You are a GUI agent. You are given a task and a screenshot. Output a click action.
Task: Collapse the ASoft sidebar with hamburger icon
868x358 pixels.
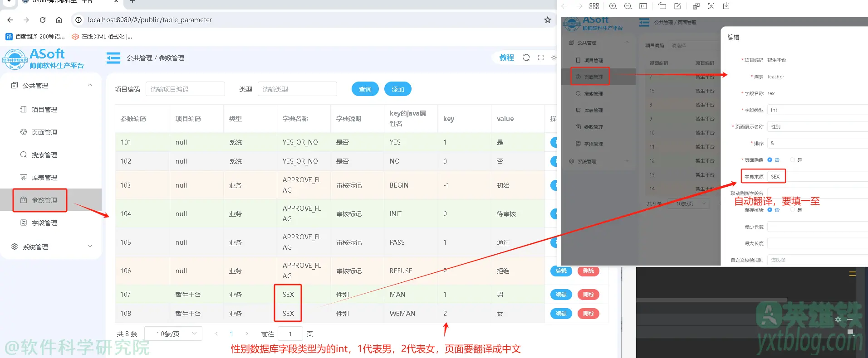pos(113,58)
